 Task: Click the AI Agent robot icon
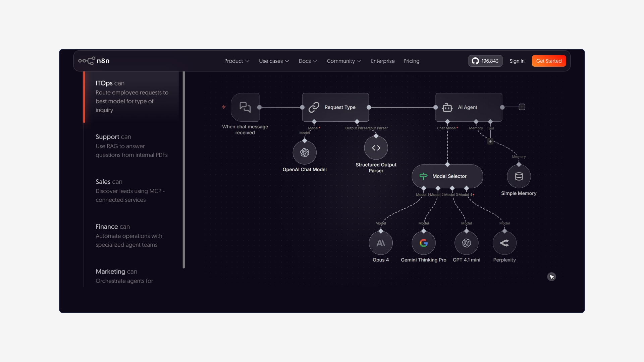pos(447,107)
